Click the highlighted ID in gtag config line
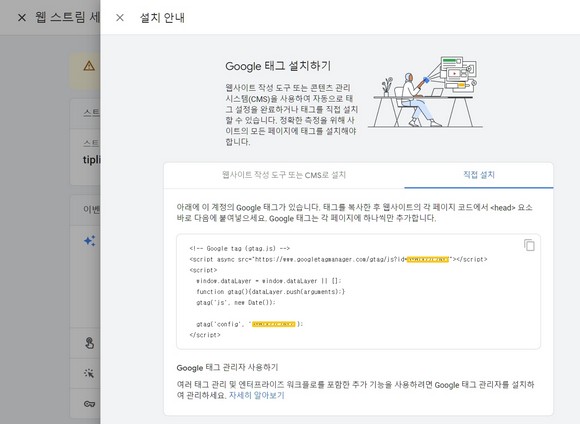Image resolution: width=580 pixels, height=424 pixels. (x=274, y=324)
